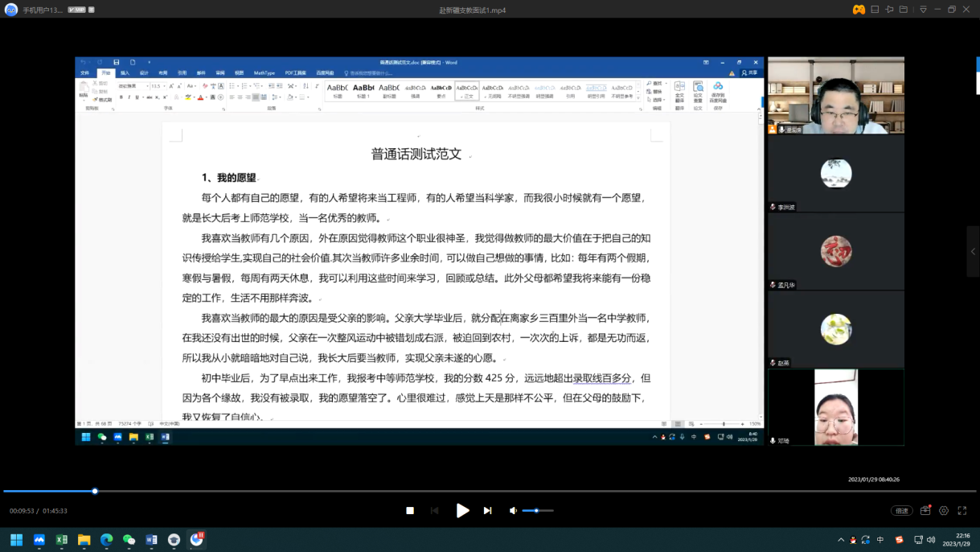The image size is (980, 552).
Task: Open the file folder icon in title bar
Action: click(x=904, y=10)
